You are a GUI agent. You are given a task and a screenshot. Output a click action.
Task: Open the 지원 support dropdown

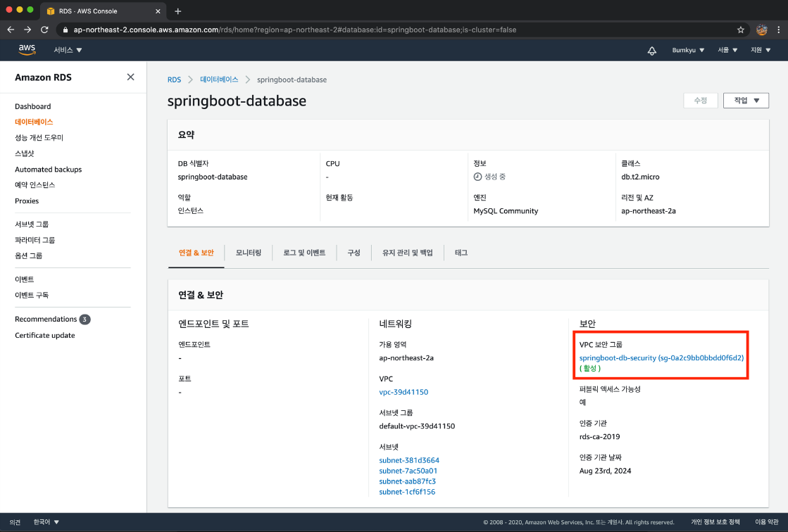761,50
